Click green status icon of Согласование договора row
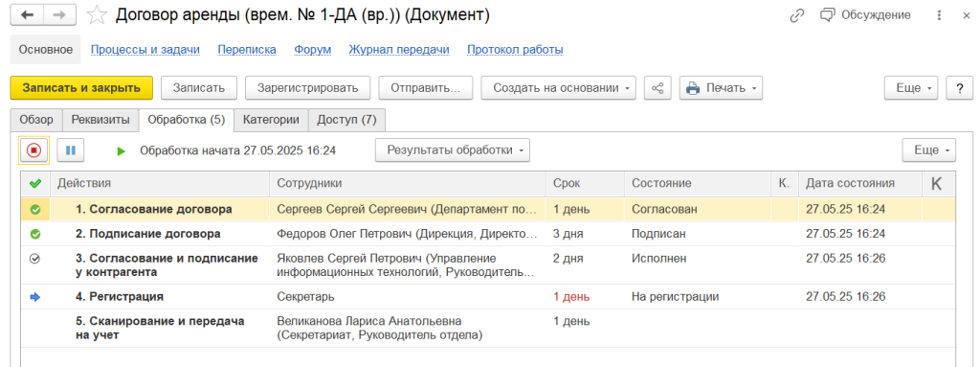This screenshot has width=980, height=367. tap(35, 209)
